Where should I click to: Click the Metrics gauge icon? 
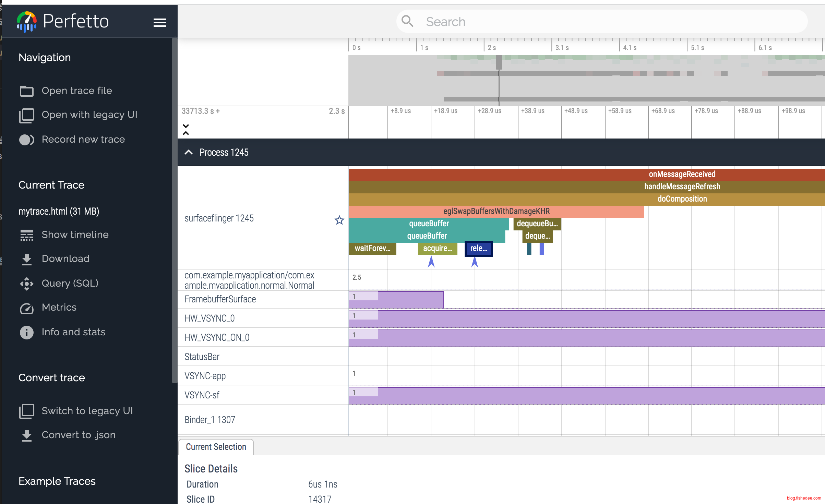coord(26,308)
